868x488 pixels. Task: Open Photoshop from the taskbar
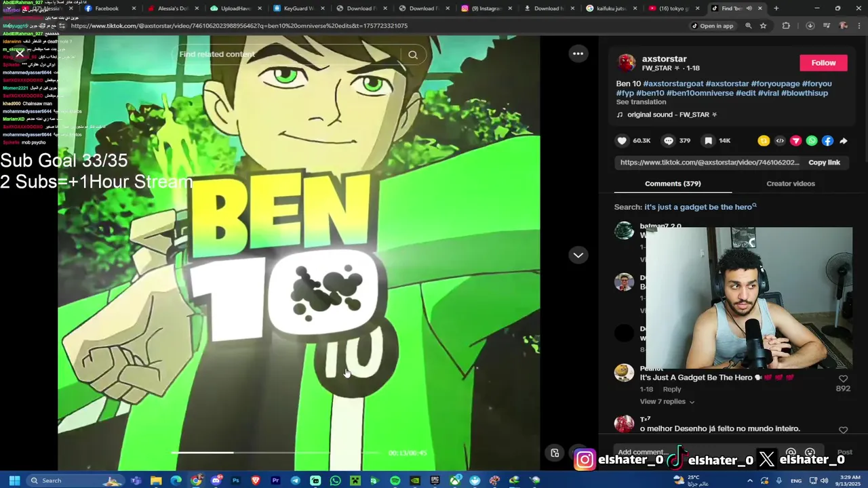[x=235, y=481]
